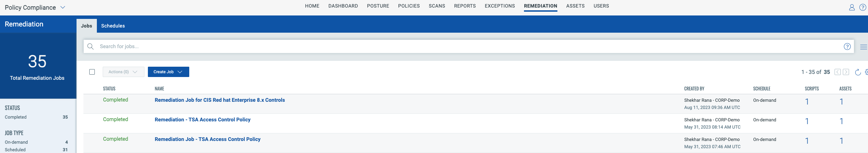Click the top-right help question mark icon
Viewport: 868px width, 153px height.
point(862,8)
